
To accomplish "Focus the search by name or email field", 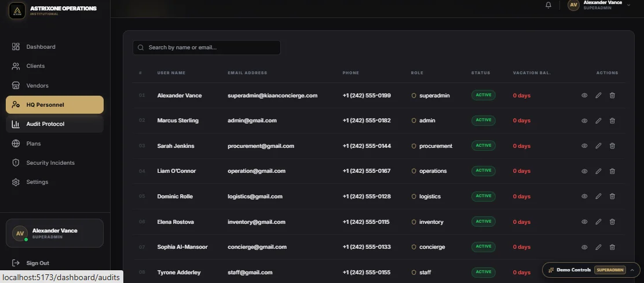I will (207, 48).
